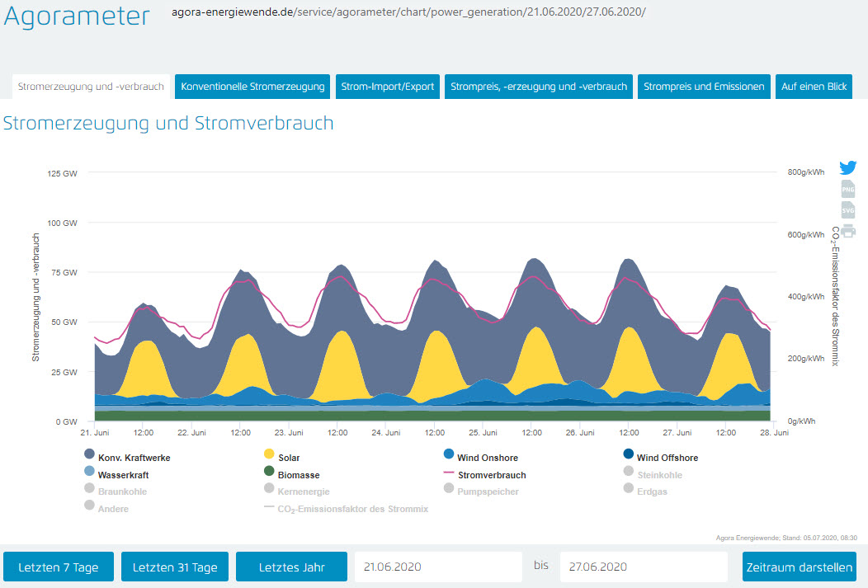Viewport: 868px width, 588px height.
Task: Switch to Konventionelle Stromerzeugung tab
Action: point(253,87)
